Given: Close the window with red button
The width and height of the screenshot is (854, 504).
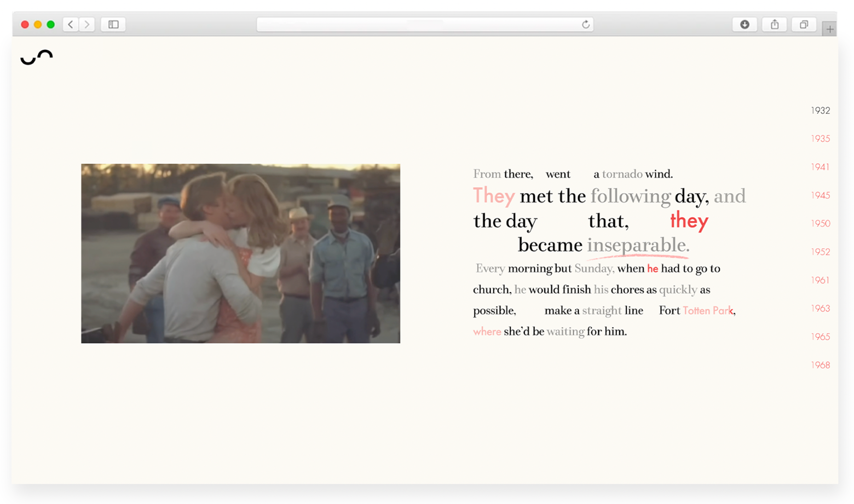Looking at the screenshot, I should click(25, 24).
